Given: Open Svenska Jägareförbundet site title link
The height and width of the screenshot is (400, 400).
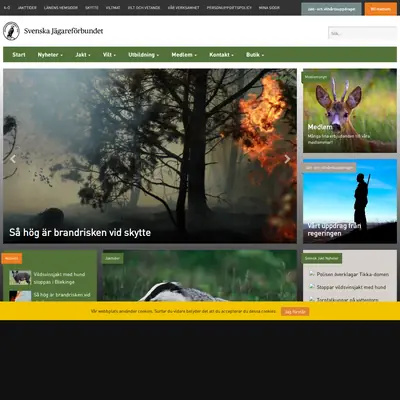Looking at the screenshot, I should tap(63, 31).
